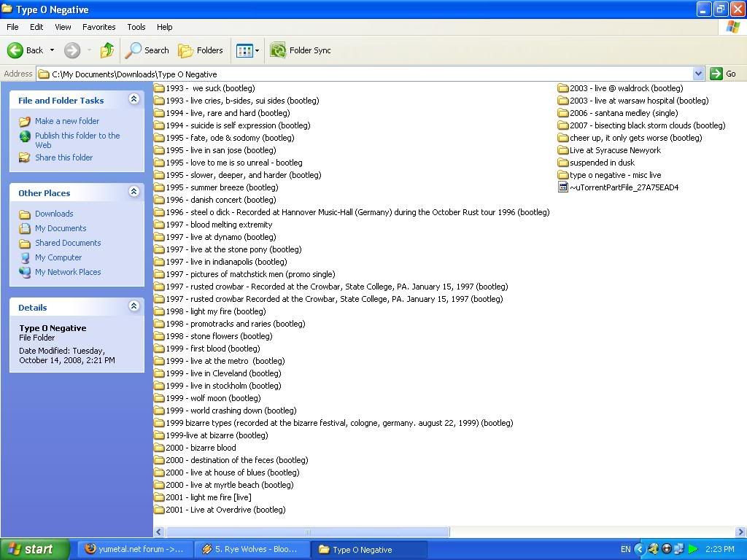The image size is (747, 560).
Task: Click the Windows start button
Action: point(35,549)
